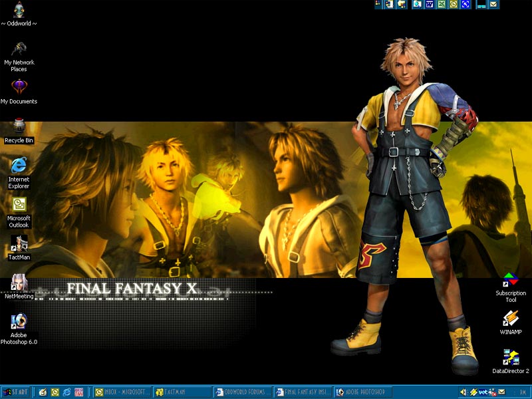Select the Recycle Bin icon
This screenshot has width=532, height=399.
point(19,126)
